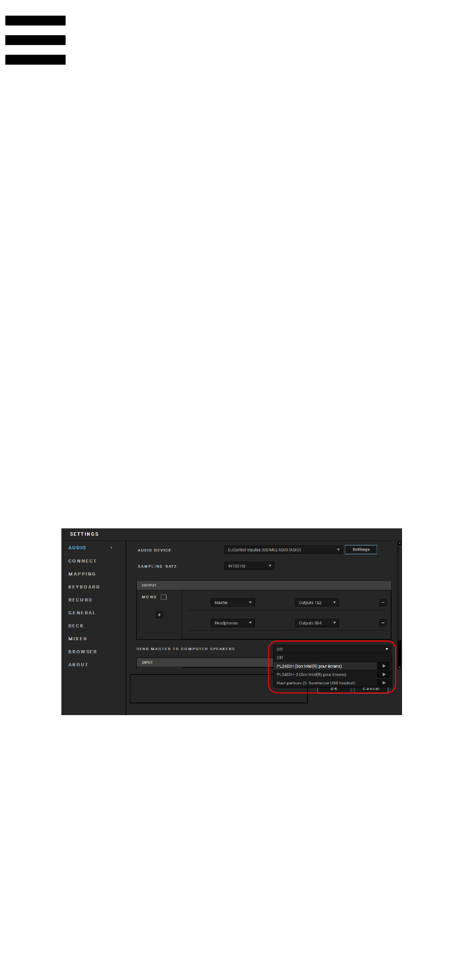Screen dimensions: 464x980
Task: Open the Mixer settings category
Action: 78,639
